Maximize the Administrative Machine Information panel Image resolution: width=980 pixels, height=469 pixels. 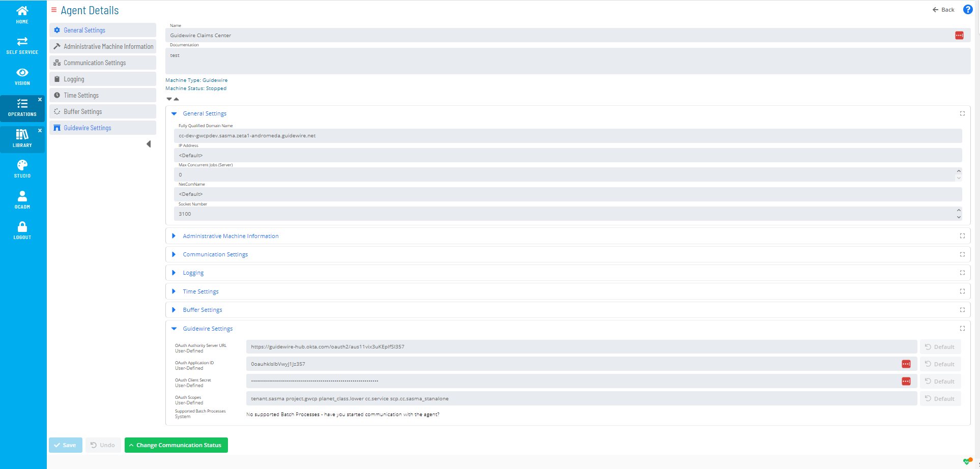click(962, 236)
